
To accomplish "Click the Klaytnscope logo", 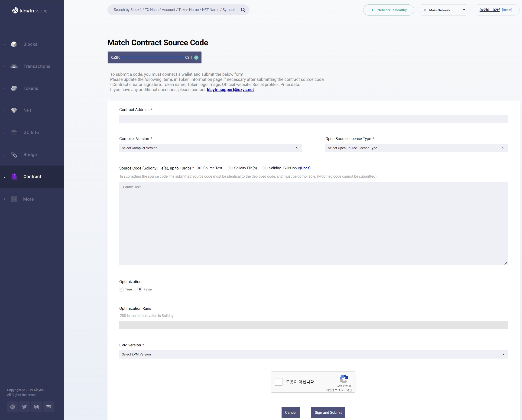I will click(x=30, y=10).
